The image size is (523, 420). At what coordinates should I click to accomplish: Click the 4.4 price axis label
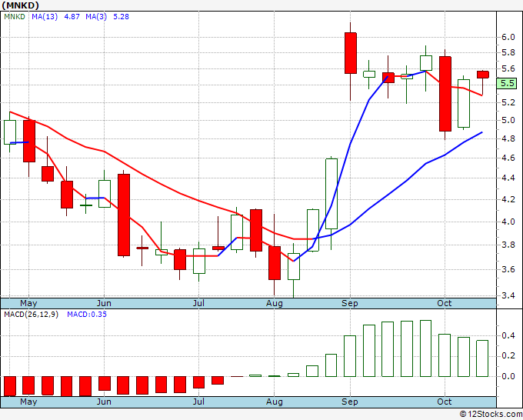point(508,178)
